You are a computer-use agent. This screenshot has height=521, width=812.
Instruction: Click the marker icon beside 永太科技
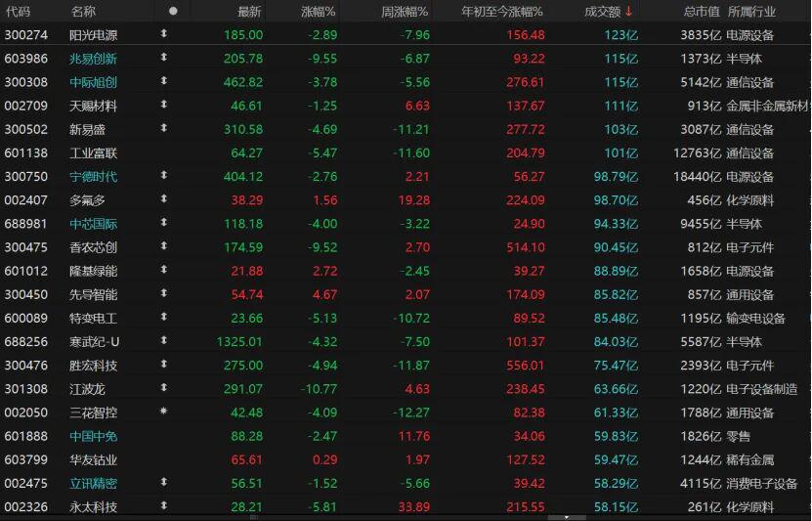pyautogui.click(x=163, y=505)
